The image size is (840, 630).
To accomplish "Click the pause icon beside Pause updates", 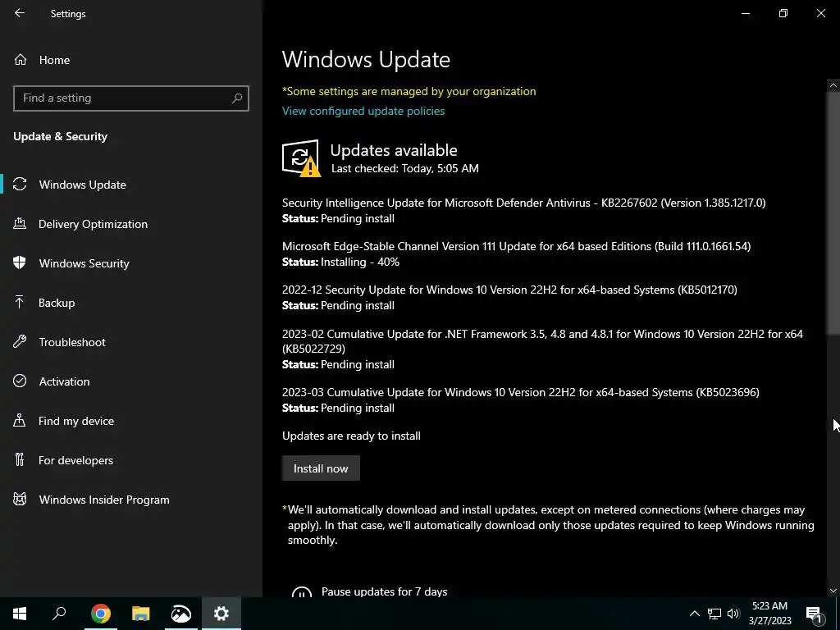I will [302, 592].
